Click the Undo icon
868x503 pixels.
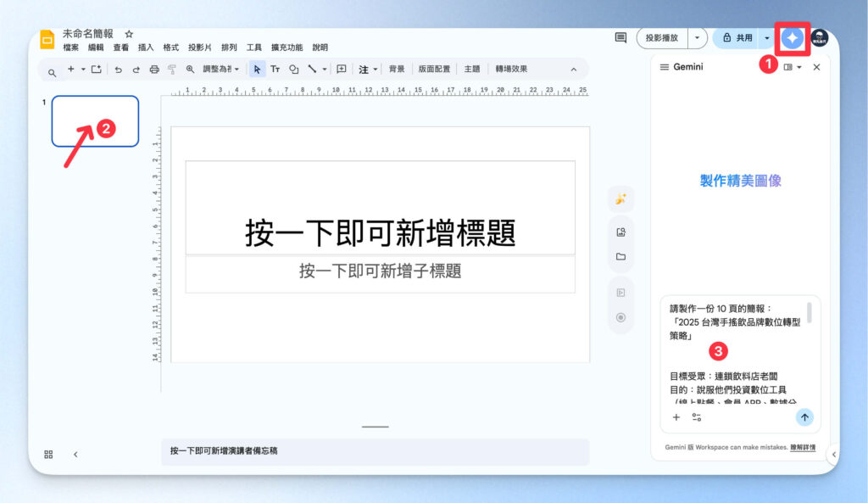coord(118,69)
